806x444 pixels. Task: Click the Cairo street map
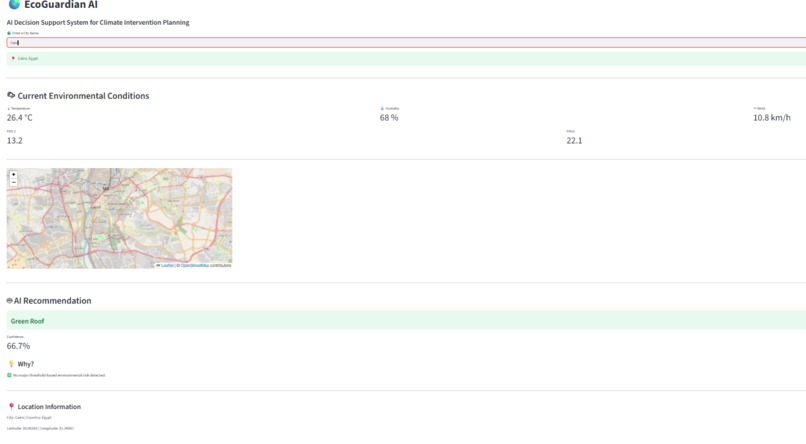(x=119, y=218)
